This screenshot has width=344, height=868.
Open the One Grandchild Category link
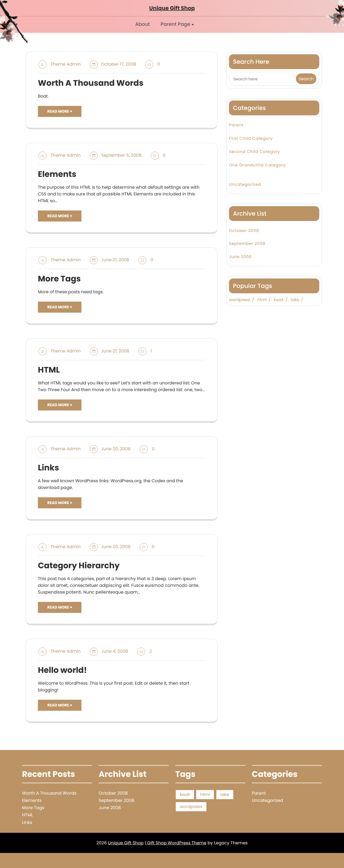257,165
